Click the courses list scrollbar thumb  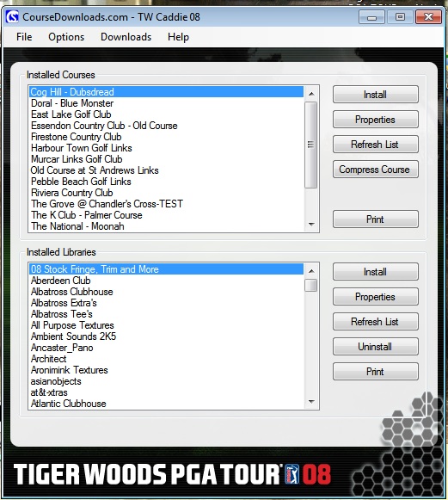tap(311, 145)
